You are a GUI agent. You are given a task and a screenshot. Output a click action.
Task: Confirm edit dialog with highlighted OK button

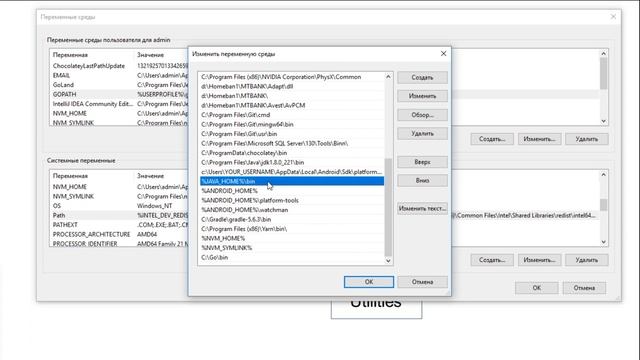(369, 282)
